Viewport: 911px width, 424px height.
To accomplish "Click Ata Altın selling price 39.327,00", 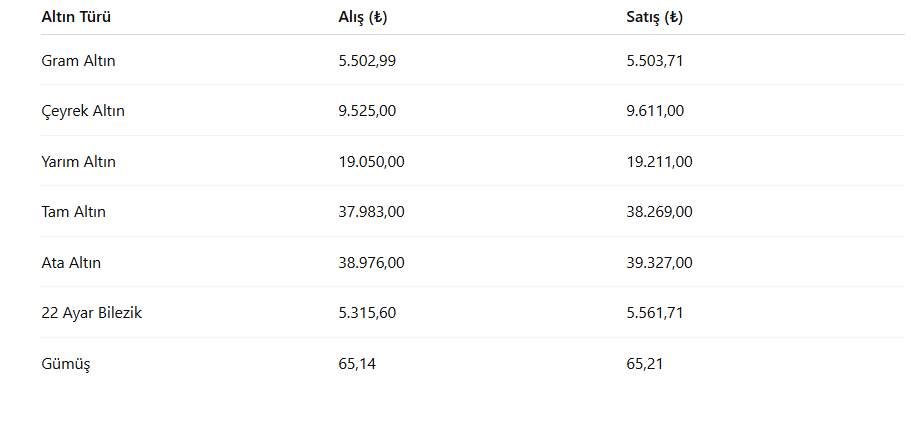I will [659, 262].
